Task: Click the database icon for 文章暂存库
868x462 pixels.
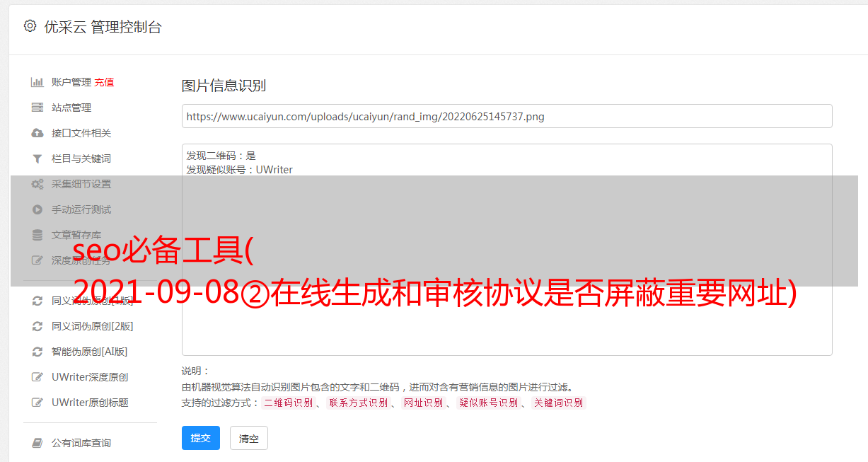Action: coord(37,235)
